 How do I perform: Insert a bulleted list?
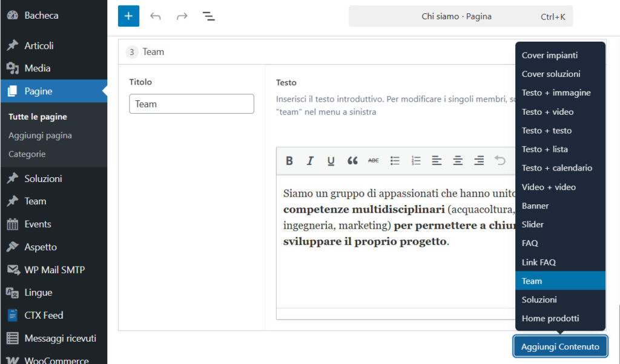tap(395, 160)
